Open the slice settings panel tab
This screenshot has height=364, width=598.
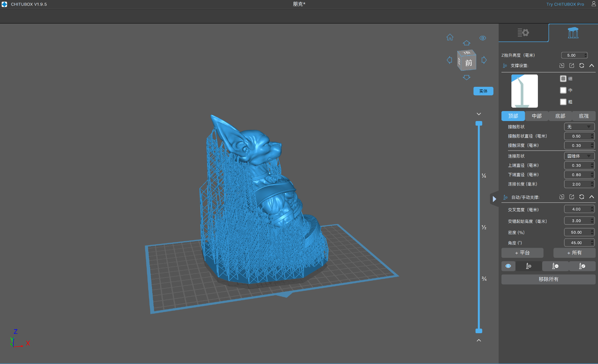point(523,33)
